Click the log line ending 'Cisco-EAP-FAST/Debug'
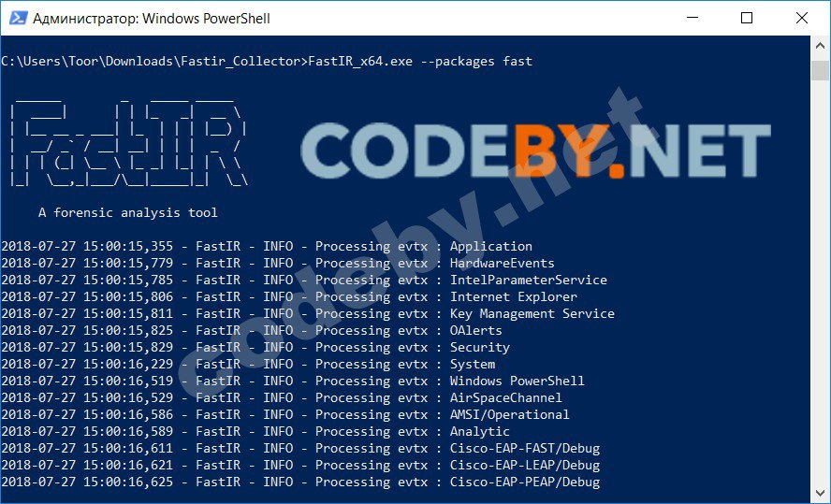The height and width of the screenshot is (504, 831). point(300,449)
